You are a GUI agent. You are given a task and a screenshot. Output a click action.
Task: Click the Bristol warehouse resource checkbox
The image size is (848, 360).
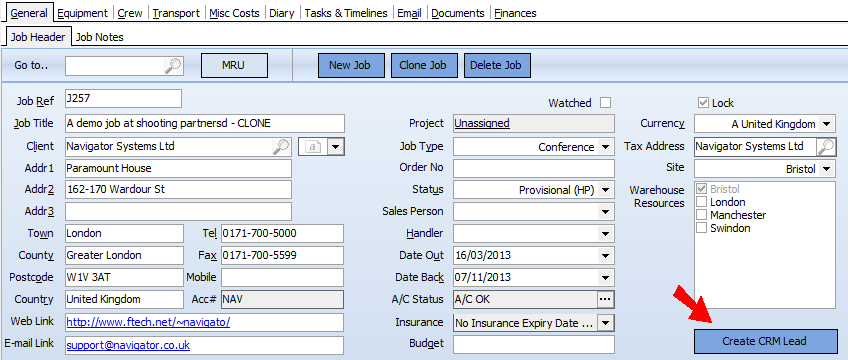pyautogui.click(x=701, y=189)
